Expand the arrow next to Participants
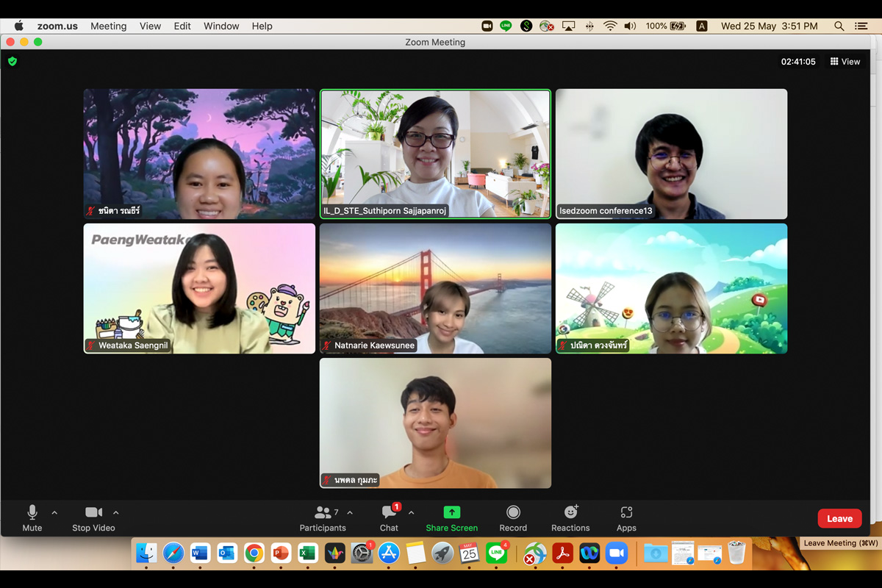This screenshot has width=882, height=588. (x=350, y=512)
